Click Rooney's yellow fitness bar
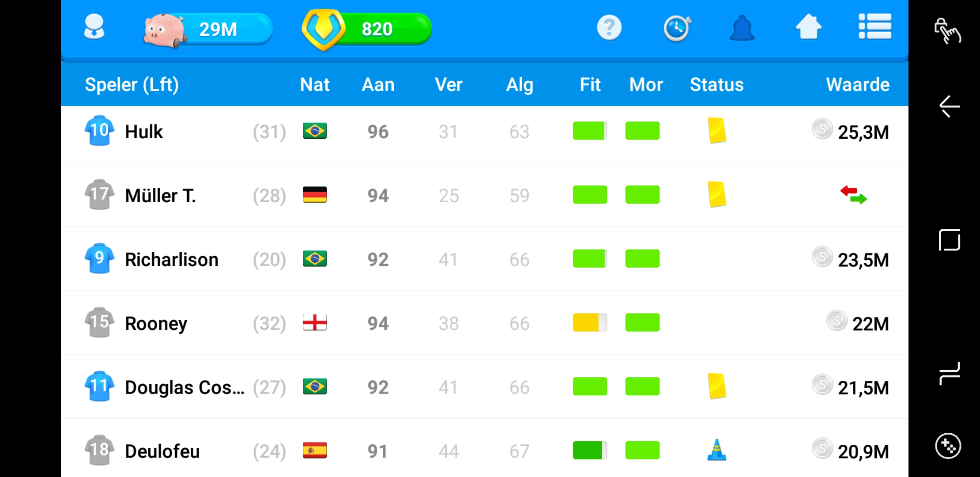 pos(590,322)
